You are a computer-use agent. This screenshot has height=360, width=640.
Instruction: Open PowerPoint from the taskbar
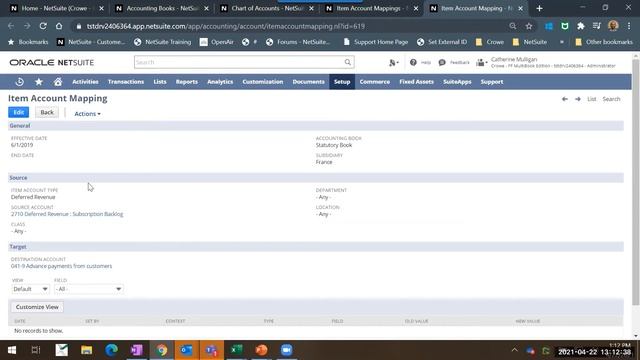coord(261,350)
